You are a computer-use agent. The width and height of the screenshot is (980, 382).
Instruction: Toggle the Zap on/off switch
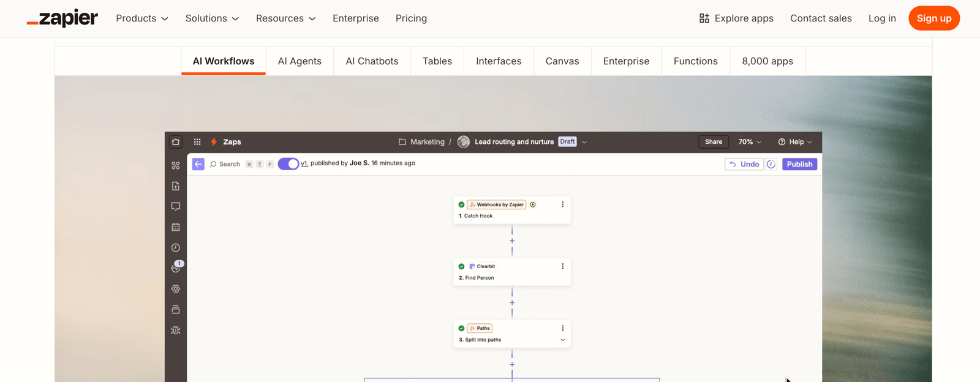[288, 164]
